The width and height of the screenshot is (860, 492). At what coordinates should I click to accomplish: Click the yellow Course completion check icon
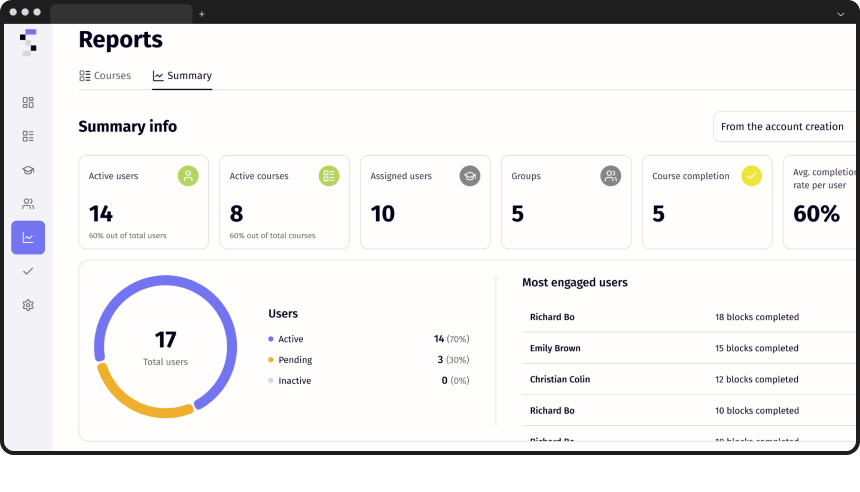(x=751, y=176)
